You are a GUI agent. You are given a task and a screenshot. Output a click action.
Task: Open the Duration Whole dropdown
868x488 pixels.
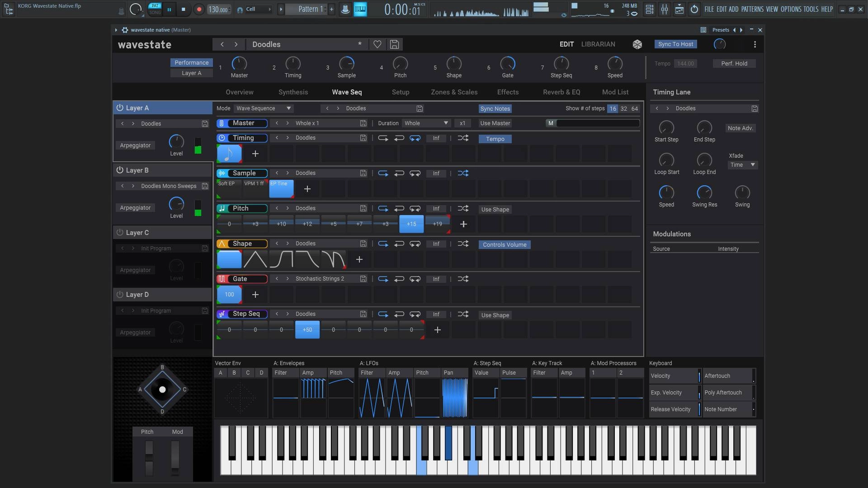pyautogui.click(x=426, y=123)
